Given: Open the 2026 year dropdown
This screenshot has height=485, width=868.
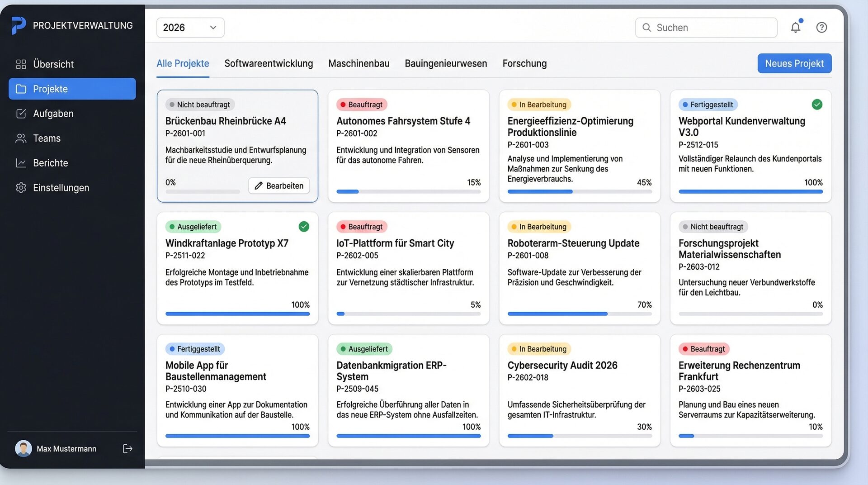Looking at the screenshot, I should point(190,27).
